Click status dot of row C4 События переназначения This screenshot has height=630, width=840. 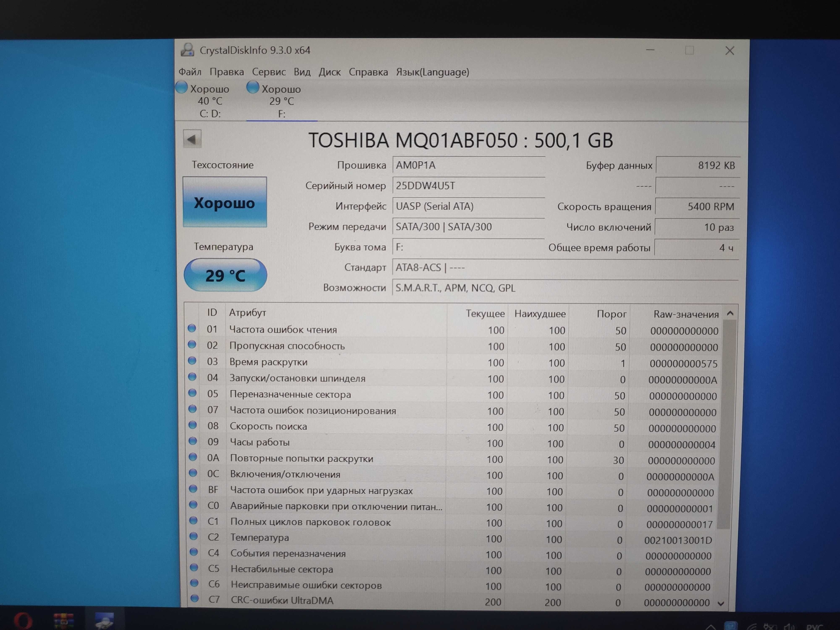tap(194, 552)
